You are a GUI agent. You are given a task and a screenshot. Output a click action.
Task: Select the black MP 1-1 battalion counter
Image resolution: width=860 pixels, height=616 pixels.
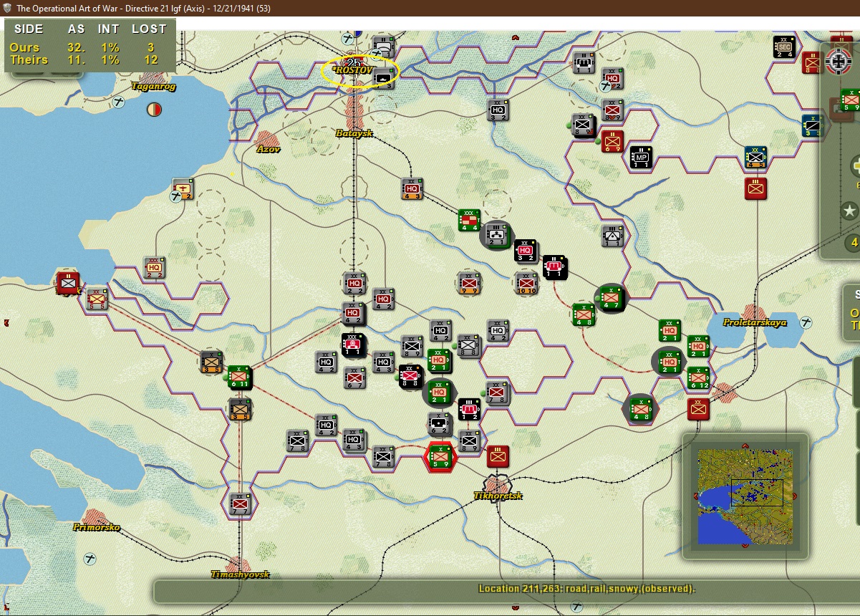pyautogui.click(x=640, y=156)
